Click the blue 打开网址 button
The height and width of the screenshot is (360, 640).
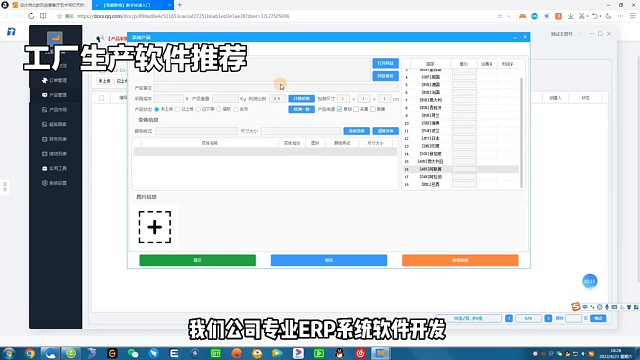[385, 63]
